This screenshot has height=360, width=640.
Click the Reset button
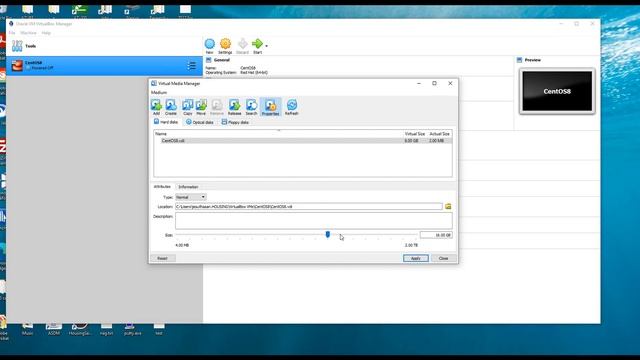click(x=162, y=258)
